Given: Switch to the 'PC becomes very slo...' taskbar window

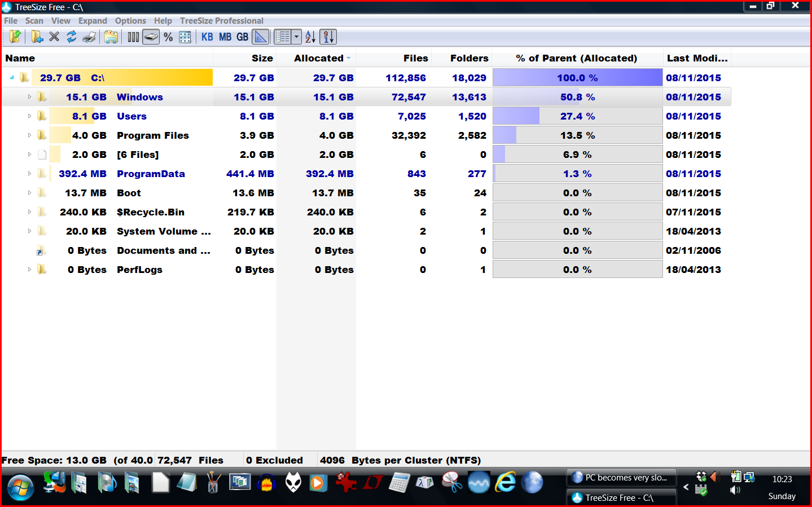Looking at the screenshot, I should coord(621,478).
